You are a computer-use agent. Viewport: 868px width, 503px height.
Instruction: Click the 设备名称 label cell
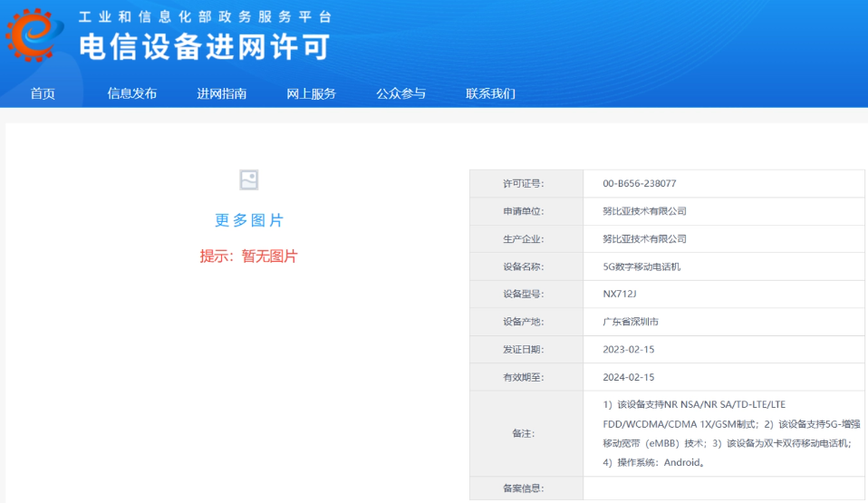coord(526,266)
